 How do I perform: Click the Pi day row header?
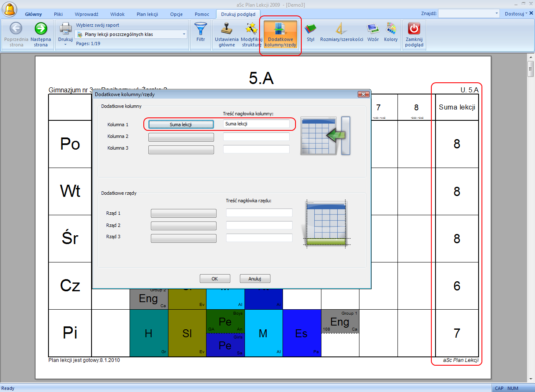click(70, 333)
